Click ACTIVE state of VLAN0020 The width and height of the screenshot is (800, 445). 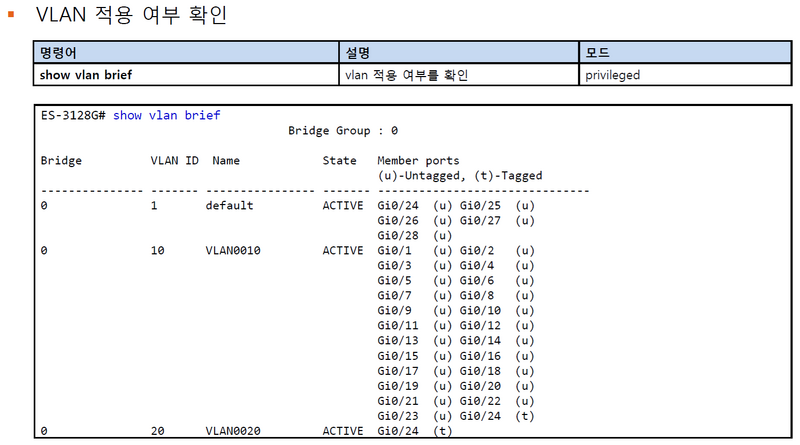[343, 431]
